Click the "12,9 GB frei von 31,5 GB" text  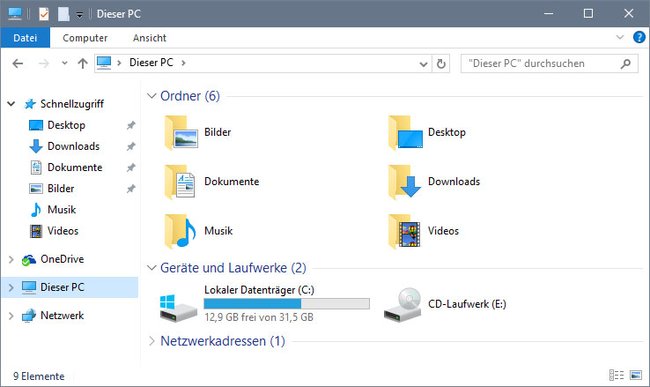[259, 317]
